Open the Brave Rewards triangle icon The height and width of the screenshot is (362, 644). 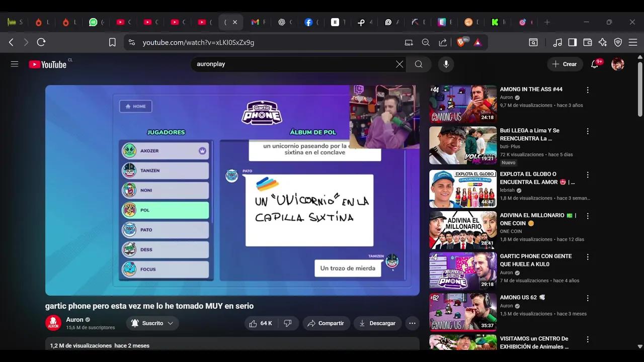click(x=477, y=43)
